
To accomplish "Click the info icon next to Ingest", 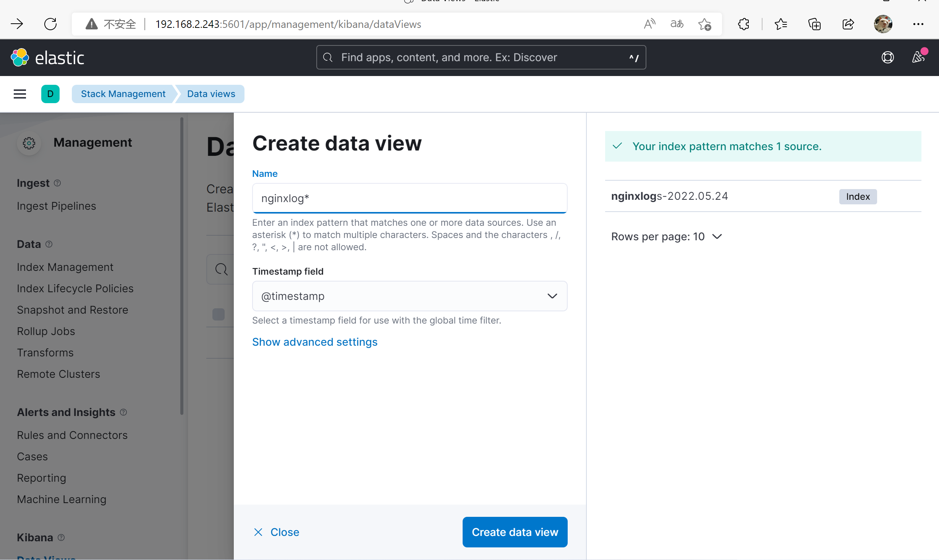I will [57, 183].
